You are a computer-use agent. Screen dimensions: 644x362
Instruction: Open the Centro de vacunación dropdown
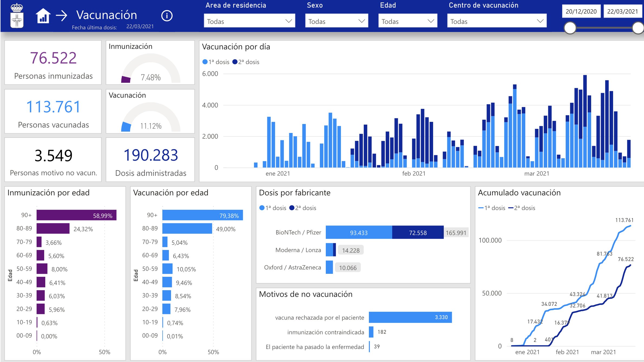point(497,21)
